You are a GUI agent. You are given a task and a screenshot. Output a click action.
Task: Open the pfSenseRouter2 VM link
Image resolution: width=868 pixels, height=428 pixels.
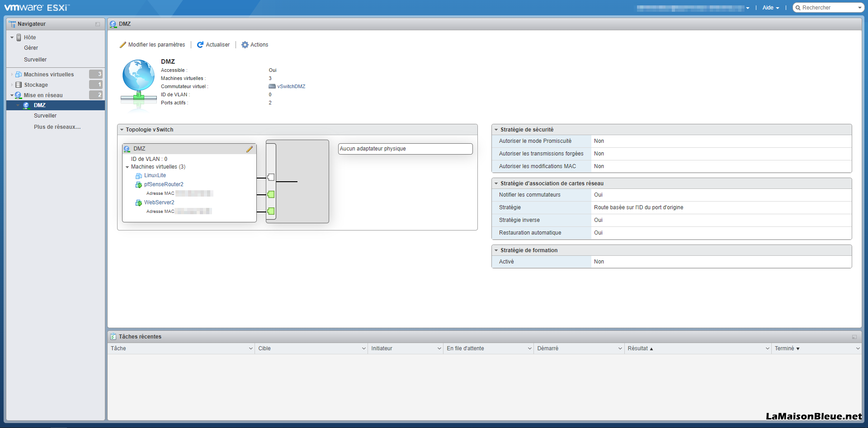(x=164, y=184)
